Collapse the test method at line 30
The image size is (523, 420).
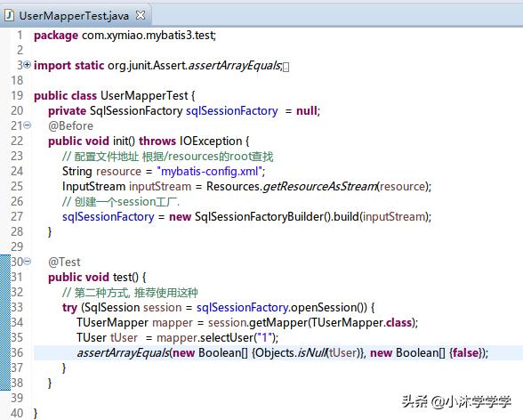pos(28,262)
